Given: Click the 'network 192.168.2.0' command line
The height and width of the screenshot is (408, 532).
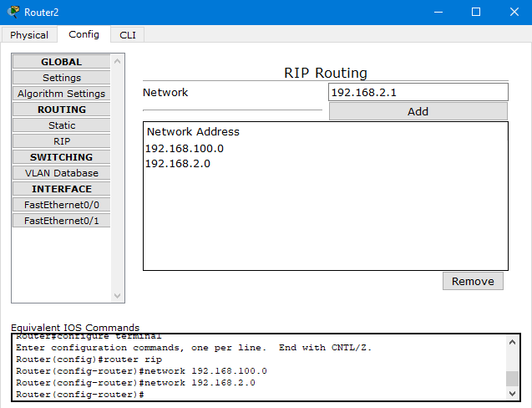Looking at the screenshot, I should point(135,383).
